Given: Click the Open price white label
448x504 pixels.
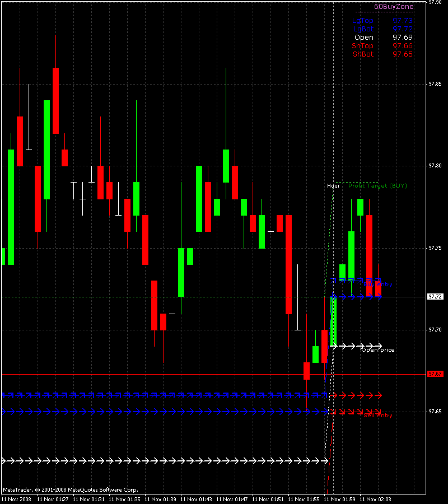Looking at the screenshot, I should [378, 349].
